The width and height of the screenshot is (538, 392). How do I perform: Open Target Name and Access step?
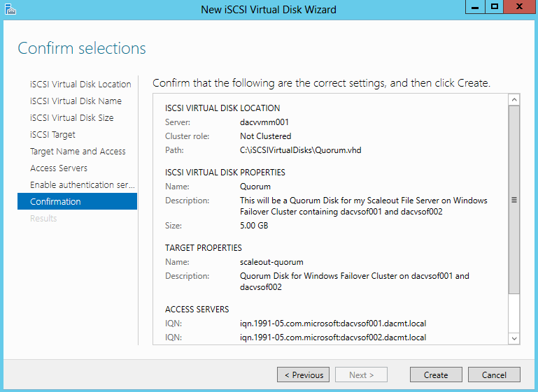click(x=78, y=152)
